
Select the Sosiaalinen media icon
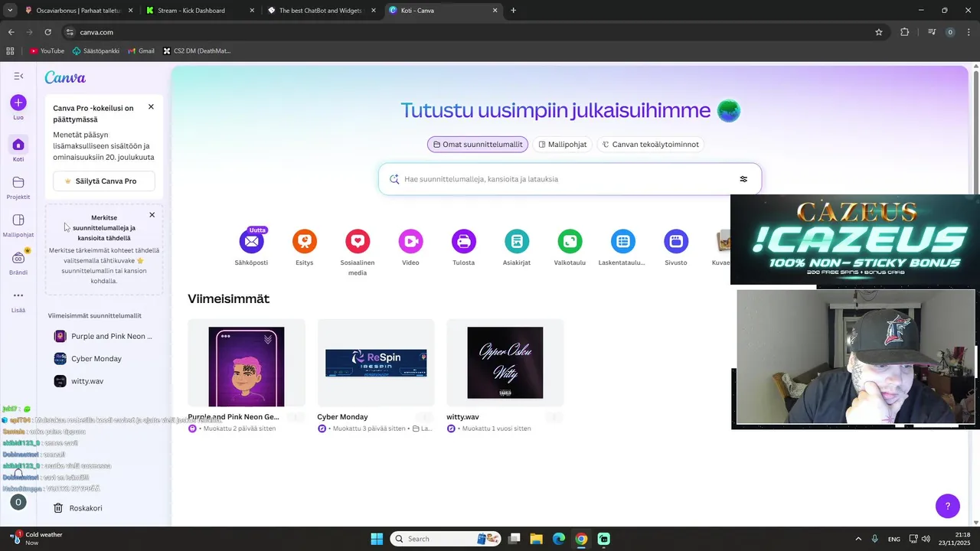coord(358,242)
